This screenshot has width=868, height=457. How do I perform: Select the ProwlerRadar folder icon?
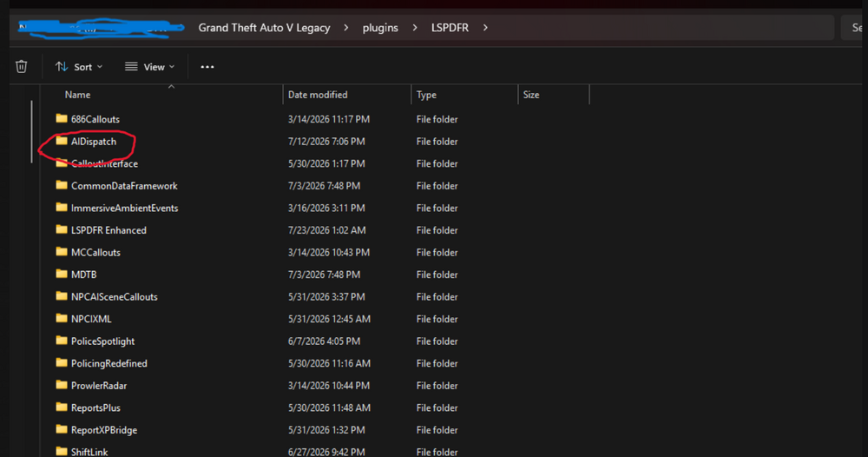62,384
